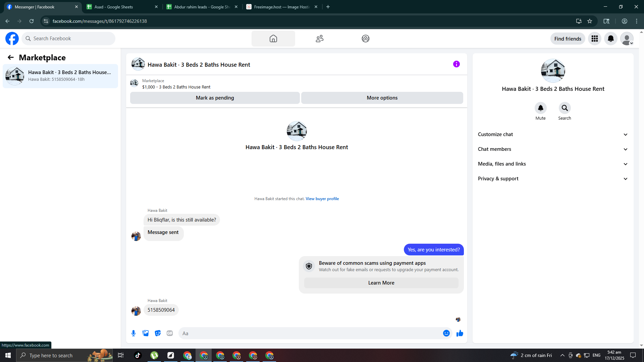Search within the conversation
The image size is (644, 362).
click(565, 108)
